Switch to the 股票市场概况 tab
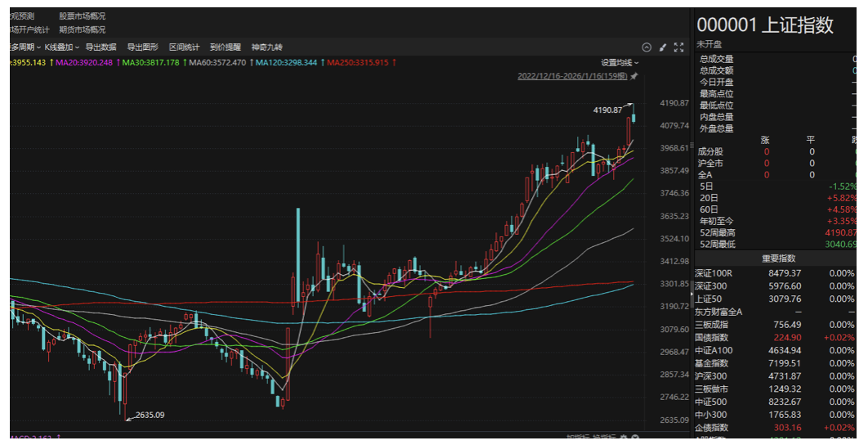This screenshot has height=445, width=868. click(82, 16)
